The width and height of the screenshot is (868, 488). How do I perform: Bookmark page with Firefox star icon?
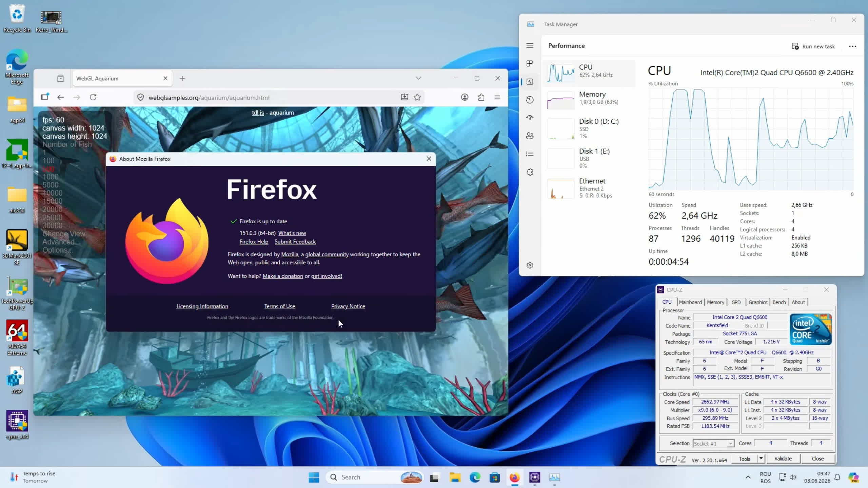417,98
